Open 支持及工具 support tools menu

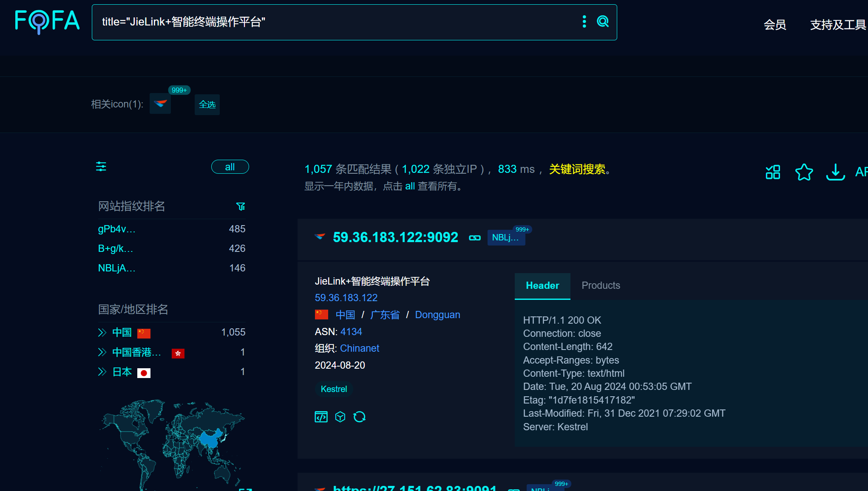click(x=838, y=25)
